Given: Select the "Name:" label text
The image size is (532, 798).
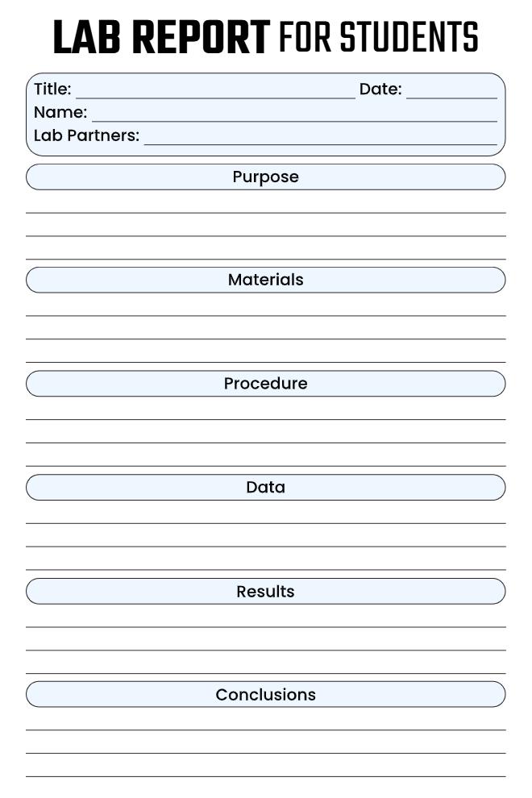Looking at the screenshot, I should 60,112.
